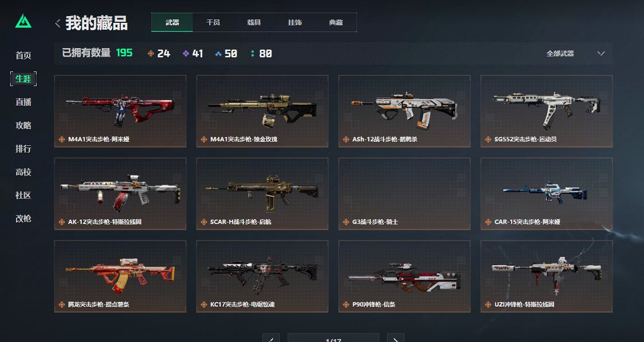Open 首页 in the left sidebar
Viewport: 644px width, 342px height.
(x=23, y=55)
